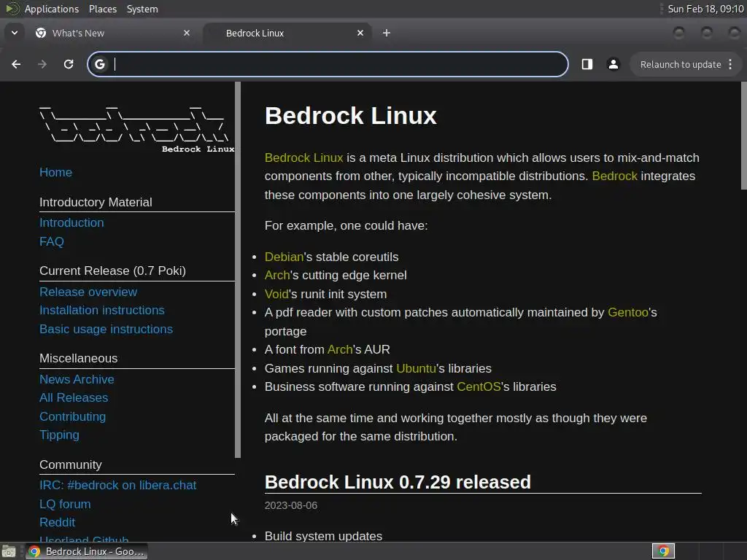Open the Contributing link
The image size is (747, 560).
(72, 416)
